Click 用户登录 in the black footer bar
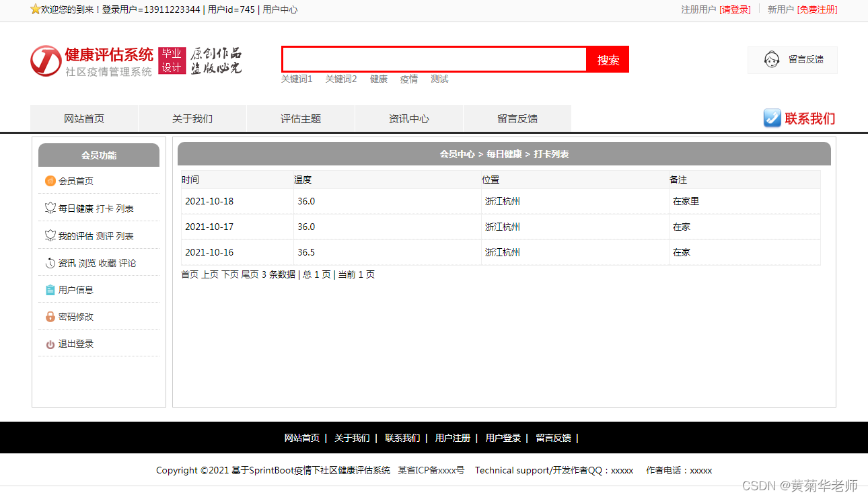Viewport: 868px width, 499px height. click(x=503, y=438)
